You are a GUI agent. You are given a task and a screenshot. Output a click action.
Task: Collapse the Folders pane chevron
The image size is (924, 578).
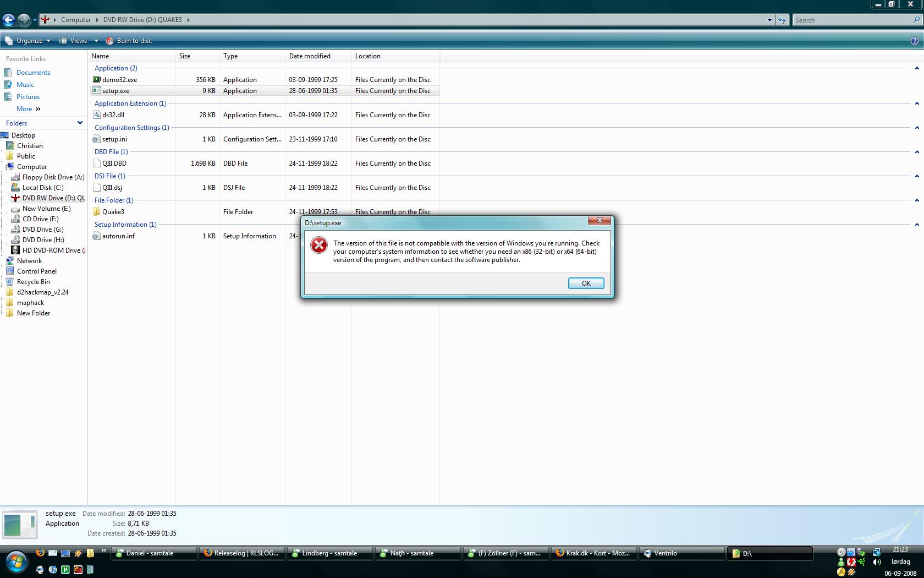tap(80, 123)
